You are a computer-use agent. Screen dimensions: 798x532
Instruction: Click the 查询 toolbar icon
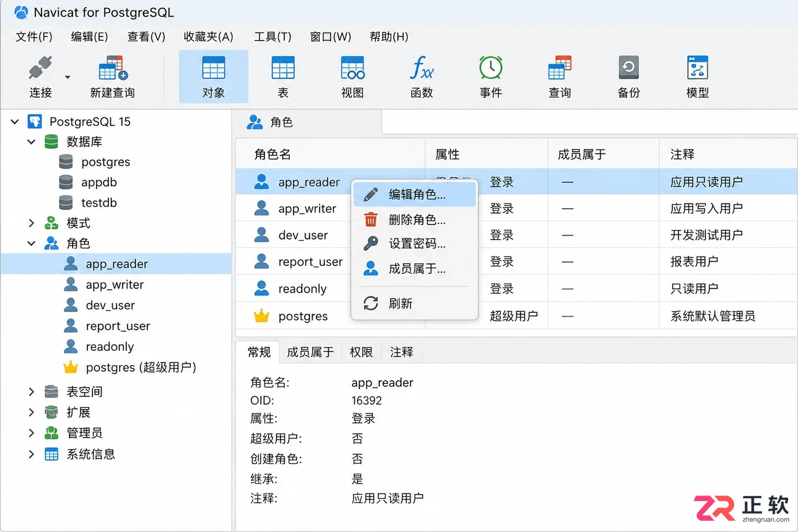560,68
